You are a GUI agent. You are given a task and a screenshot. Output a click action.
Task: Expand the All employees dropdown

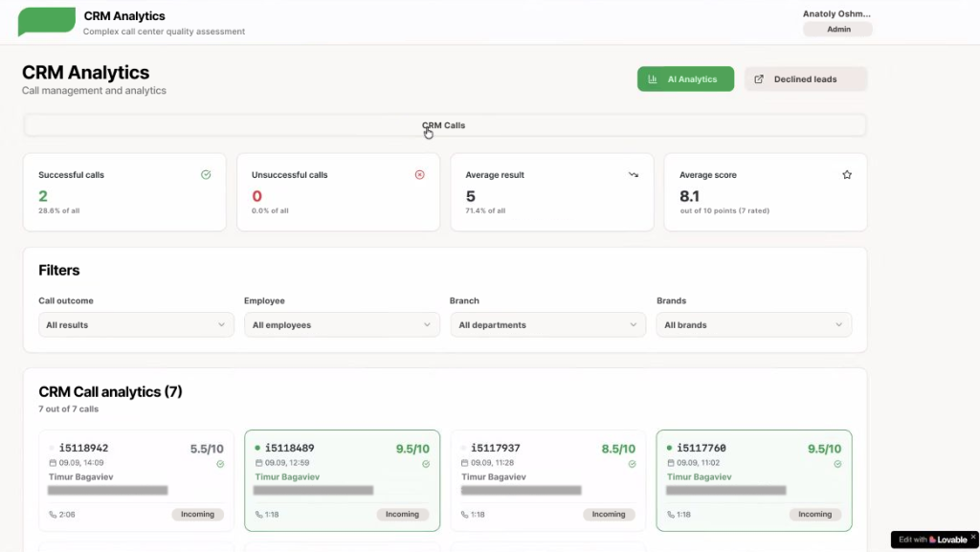tap(342, 324)
